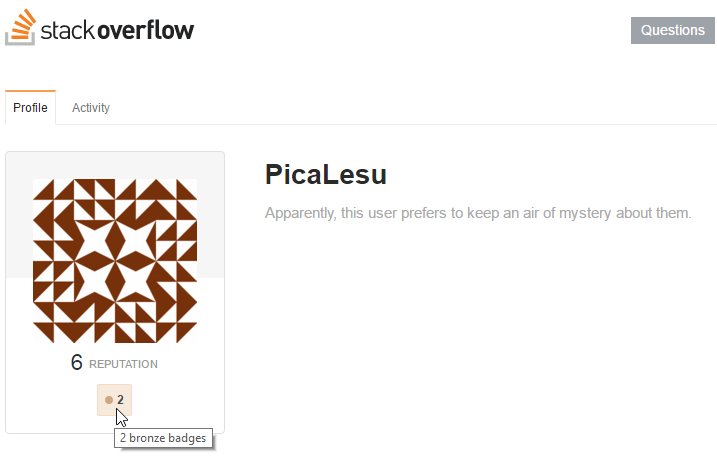Screen dimensions: 717x458
Task: Click the bold "overflow" wordmark text
Action: [145, 30]
